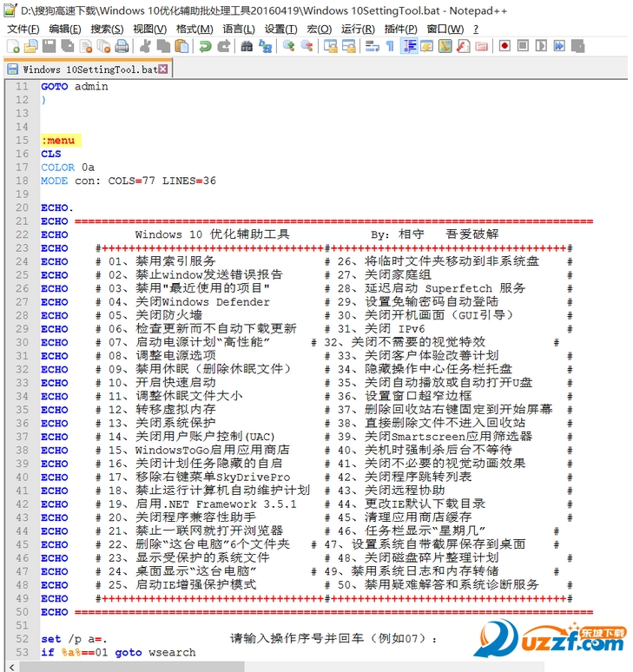
Task: Click the horizontal scrollbar left arrow
Action: pos(11,667)
